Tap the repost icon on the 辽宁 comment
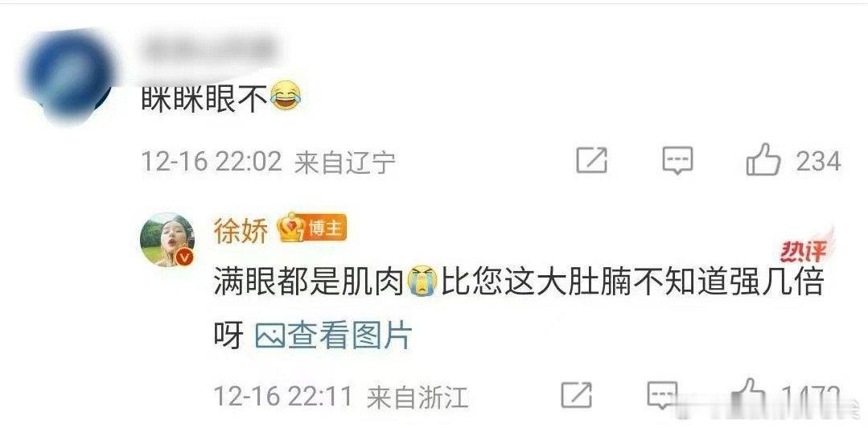The height and width of the screenshot is (428, 868). (x=592, y=161)
